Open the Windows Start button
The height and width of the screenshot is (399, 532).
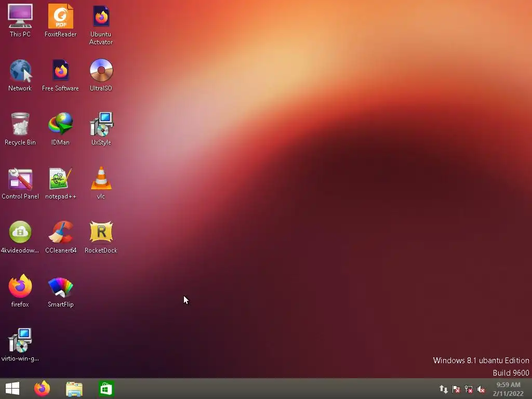[12, 389]
